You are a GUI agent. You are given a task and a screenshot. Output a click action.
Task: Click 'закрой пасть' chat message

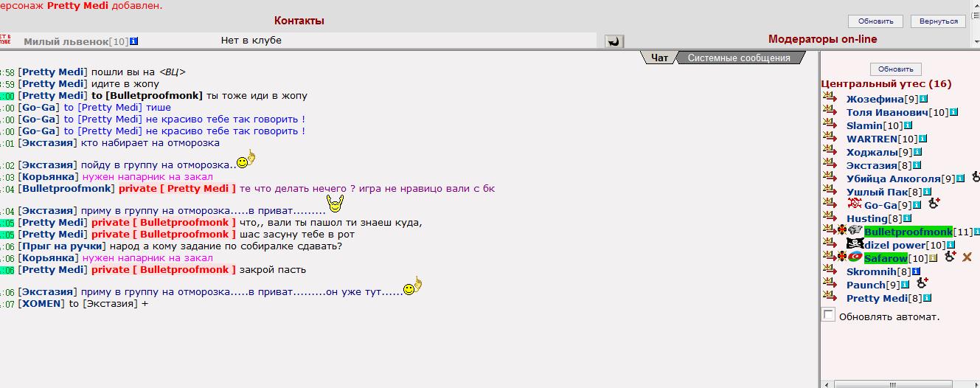tap(272, 269)
